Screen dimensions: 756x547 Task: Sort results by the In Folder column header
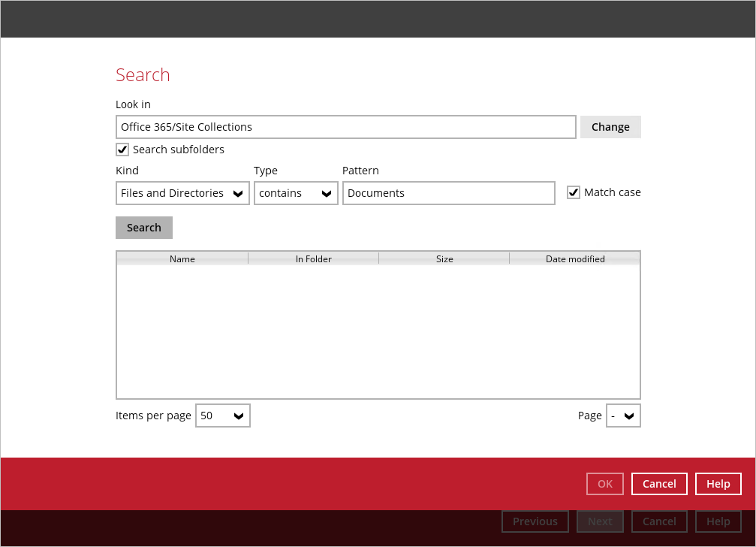click(x=313, y=259)
